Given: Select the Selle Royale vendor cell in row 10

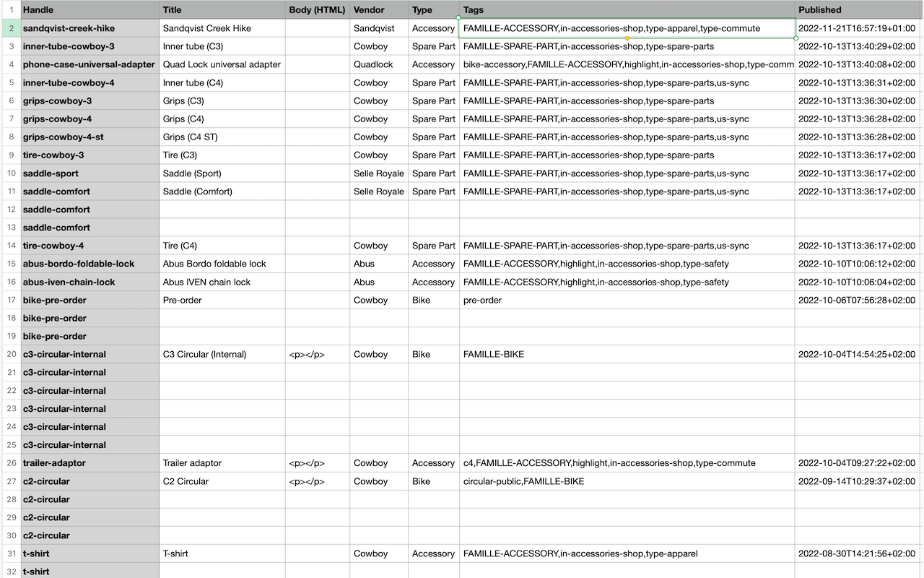Looking at the screenshot, I should point(379,173).
